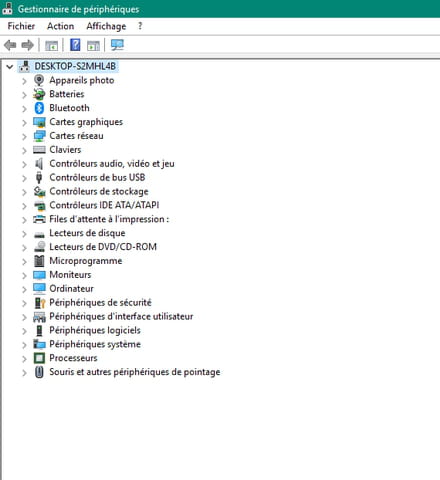Click the Back arrow toolbar icon
The image size is (440, 480).
10,45
